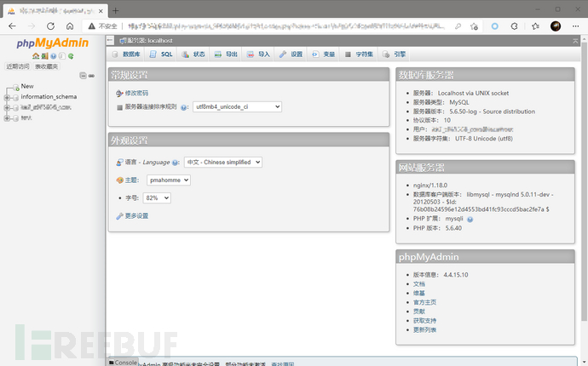Click the New database icon in tree
Viewport: 588px width, 366px height.
[16, 88]
